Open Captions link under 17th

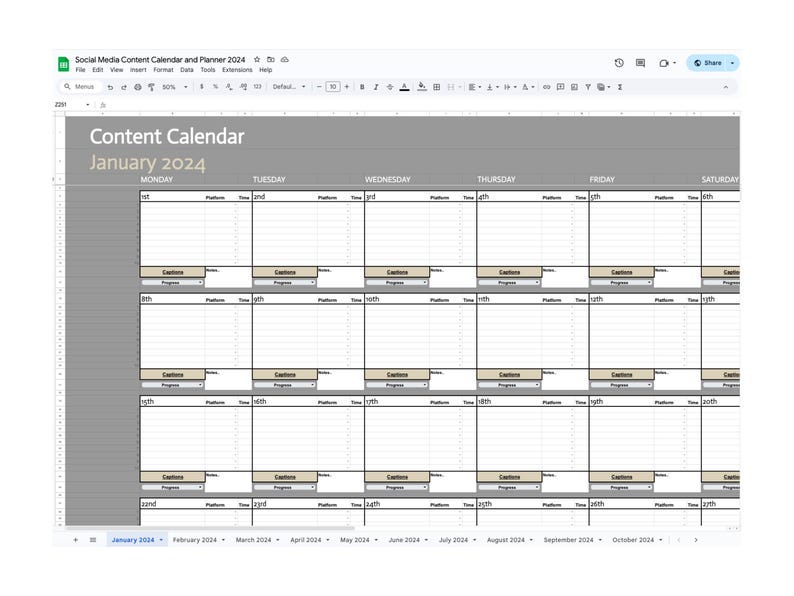coord(397,476)
